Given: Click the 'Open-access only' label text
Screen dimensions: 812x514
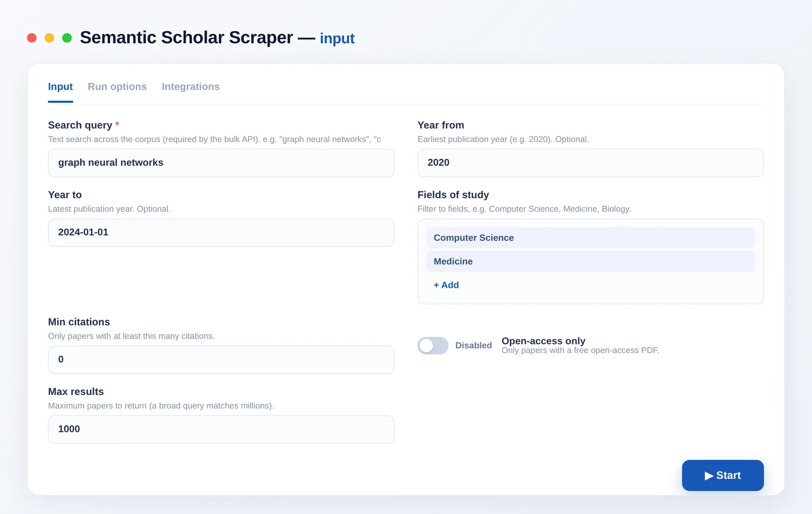Looking at the screenshot, I should [x=544, y=341].
